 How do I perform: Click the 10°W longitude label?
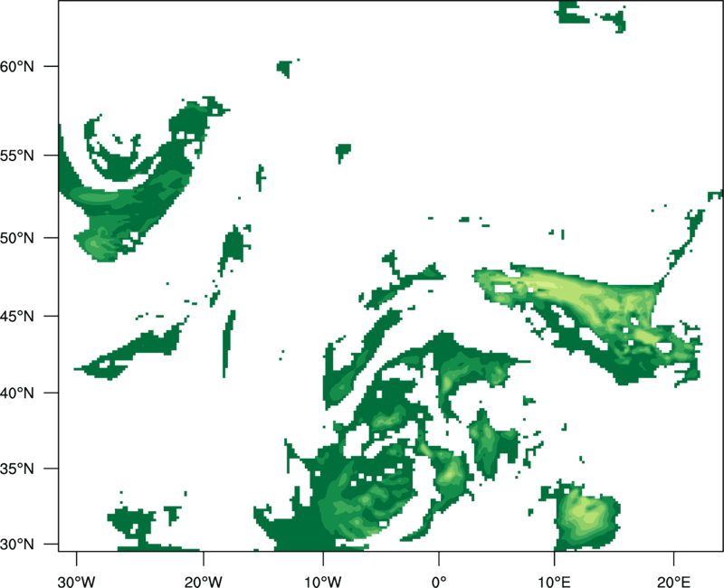click(x=323, y=582)
